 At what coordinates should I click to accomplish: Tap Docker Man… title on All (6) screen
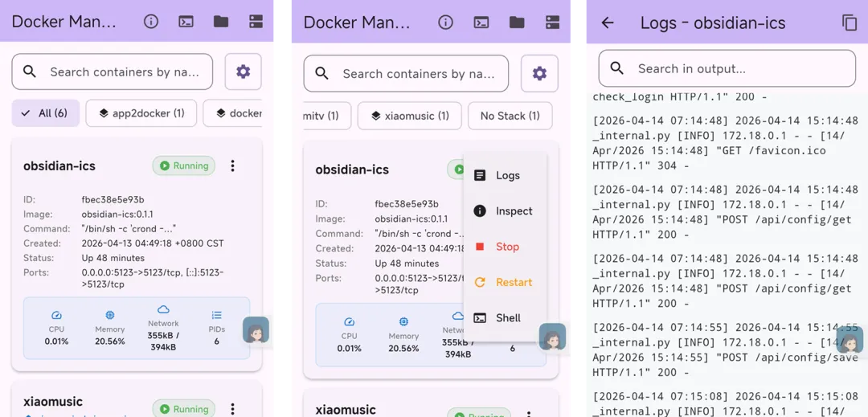point(64,22)
